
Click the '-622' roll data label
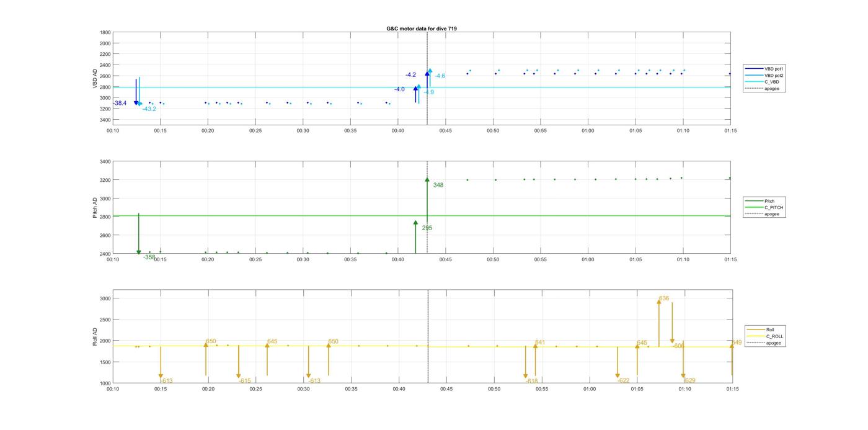coord(624,380)
